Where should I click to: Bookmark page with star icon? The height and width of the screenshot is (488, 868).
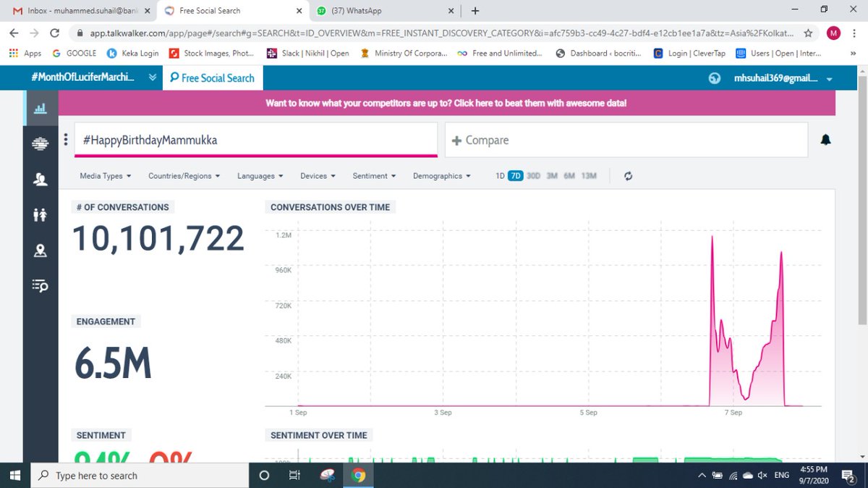click(x=808, y=33)
